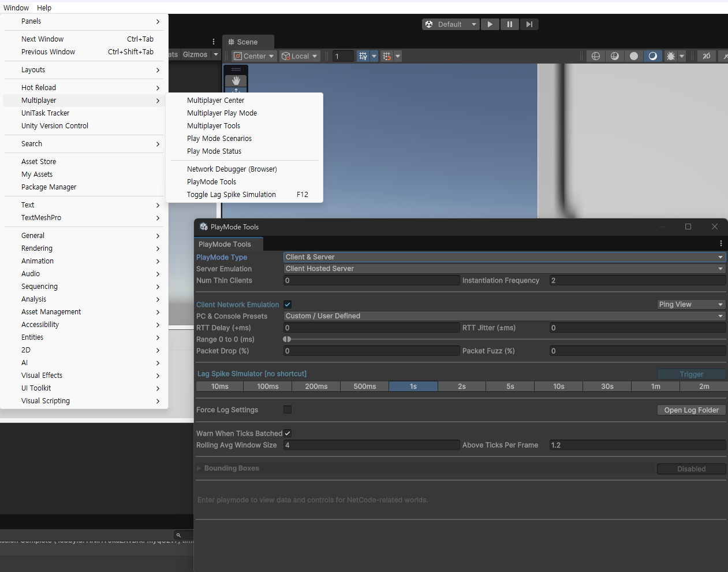Switch to the Scene tab
The width and height of the screenshot is (728, 572).
[x=248, y=42]
